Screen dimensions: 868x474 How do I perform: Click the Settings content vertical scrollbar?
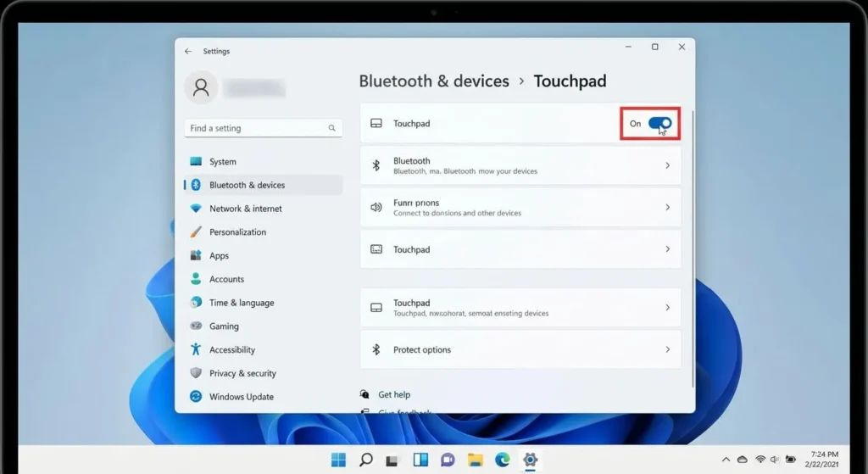pos(693,249)
